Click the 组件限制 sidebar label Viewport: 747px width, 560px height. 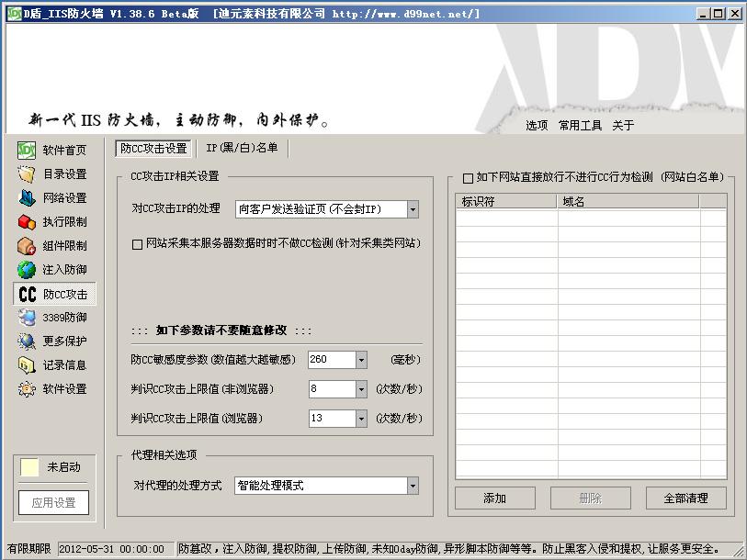point(65,246)
